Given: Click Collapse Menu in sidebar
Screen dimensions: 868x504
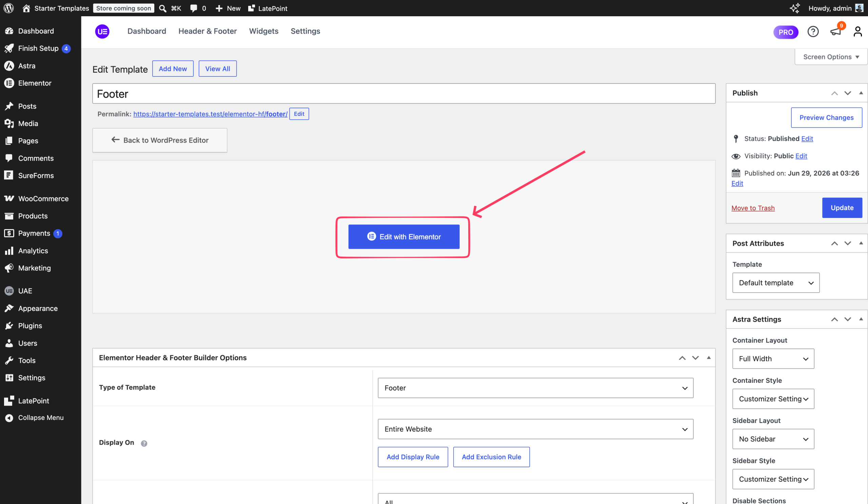Looking at the screenshot, I should click(40, 417).
